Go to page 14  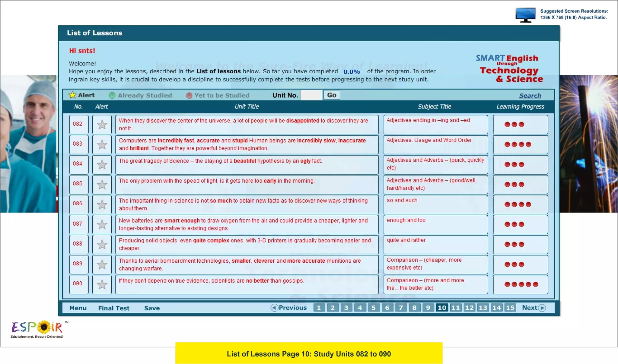coord(496,308)
